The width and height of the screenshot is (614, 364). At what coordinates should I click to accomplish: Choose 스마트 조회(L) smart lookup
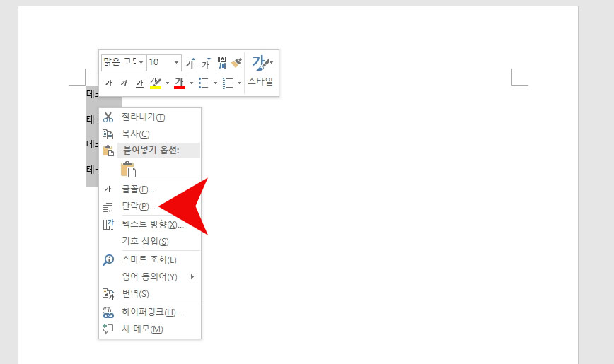[150, 259]
